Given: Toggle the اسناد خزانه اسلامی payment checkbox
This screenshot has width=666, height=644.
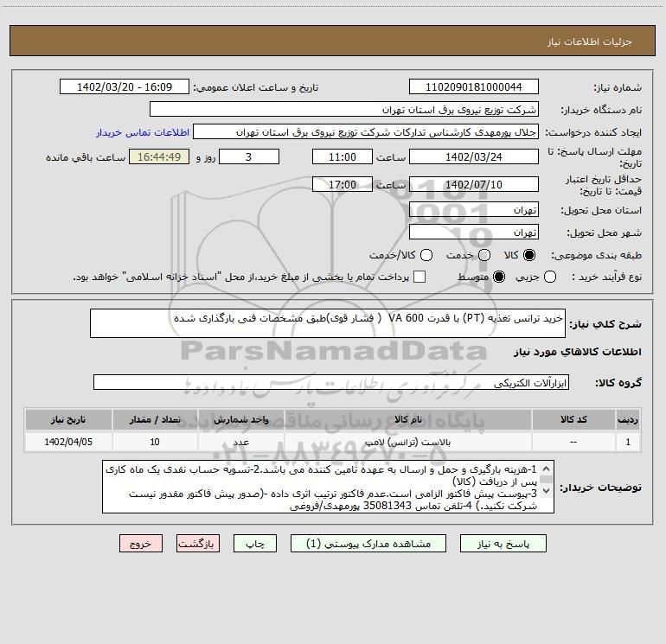Looking at the screenshot, I should click(x=419, y=277).
